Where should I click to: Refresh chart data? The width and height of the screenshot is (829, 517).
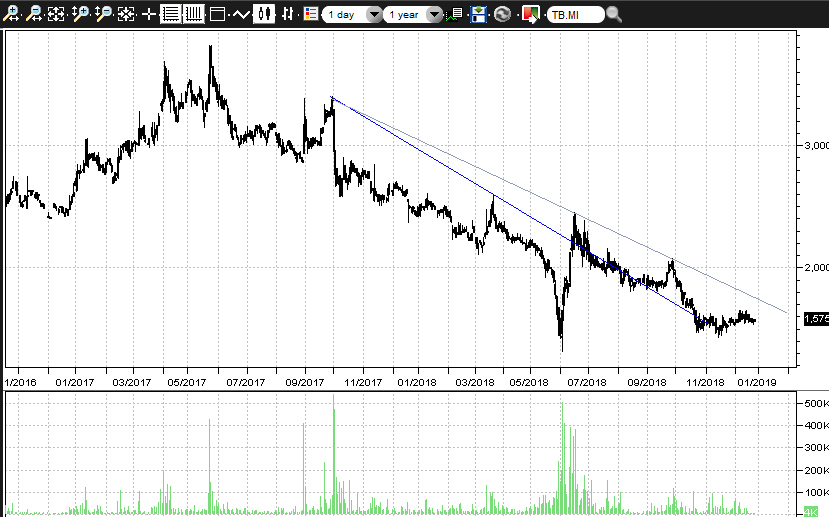point(502,14)
